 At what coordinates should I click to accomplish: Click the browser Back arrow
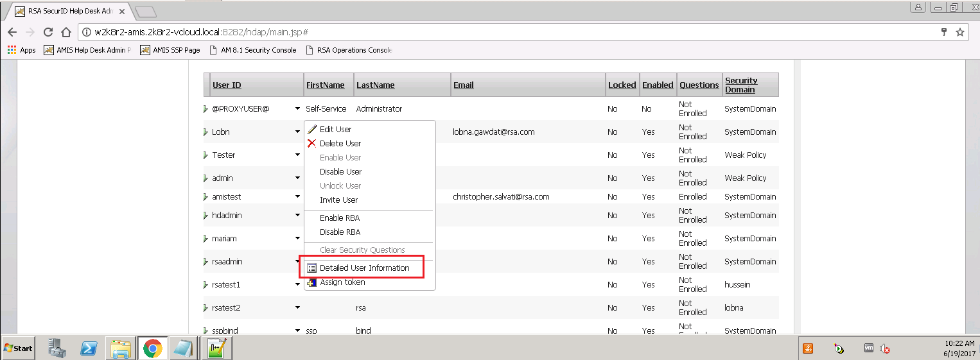point(12,32)
